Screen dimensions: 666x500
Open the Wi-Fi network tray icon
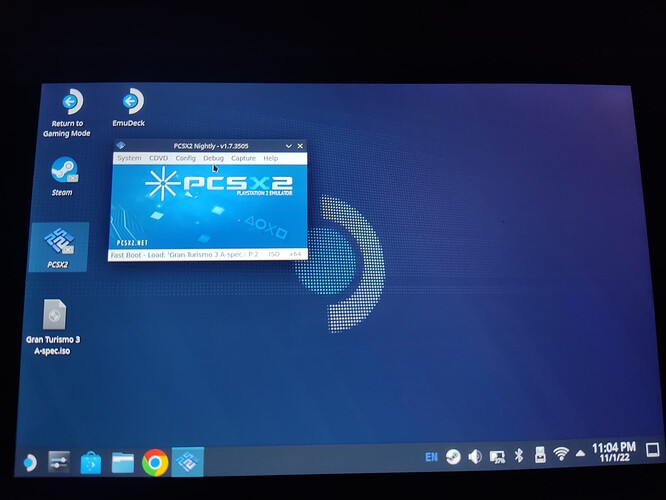(561, 455)
